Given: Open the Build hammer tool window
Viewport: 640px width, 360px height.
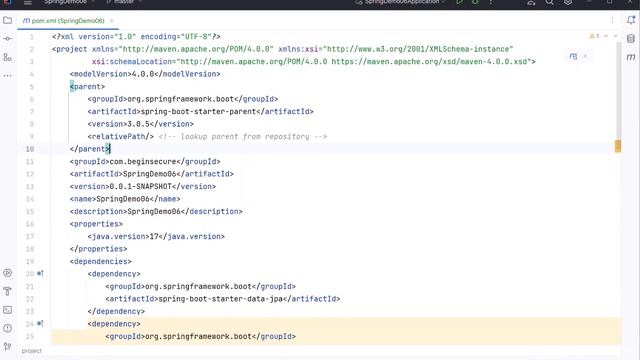Looking at the screenshot, I should (7, 291).
